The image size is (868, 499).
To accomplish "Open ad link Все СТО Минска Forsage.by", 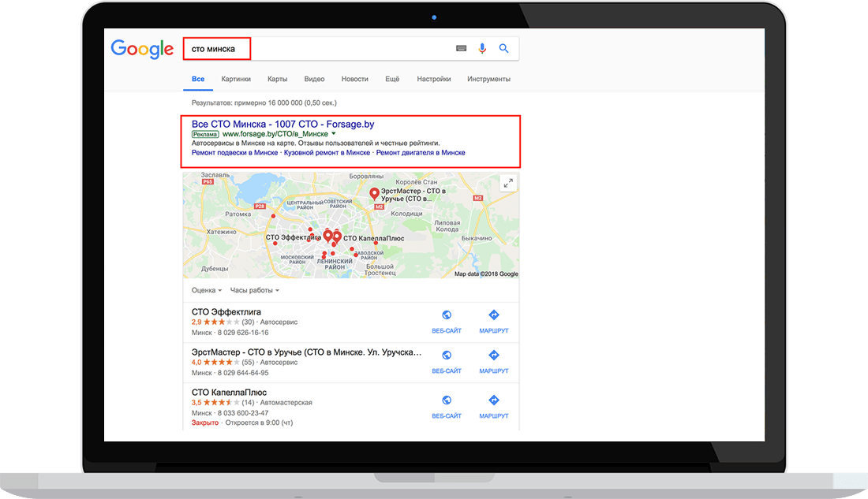I will [282, 124].
